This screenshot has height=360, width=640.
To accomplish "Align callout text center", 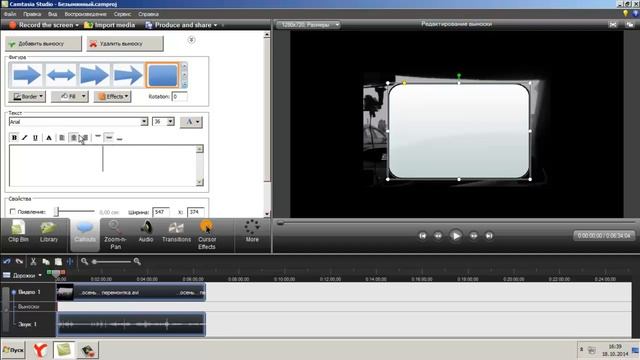I will tap(73, 138).
